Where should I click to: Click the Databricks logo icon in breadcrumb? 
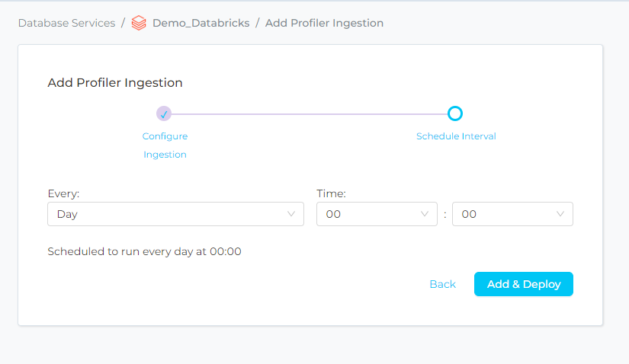[139, 23]
